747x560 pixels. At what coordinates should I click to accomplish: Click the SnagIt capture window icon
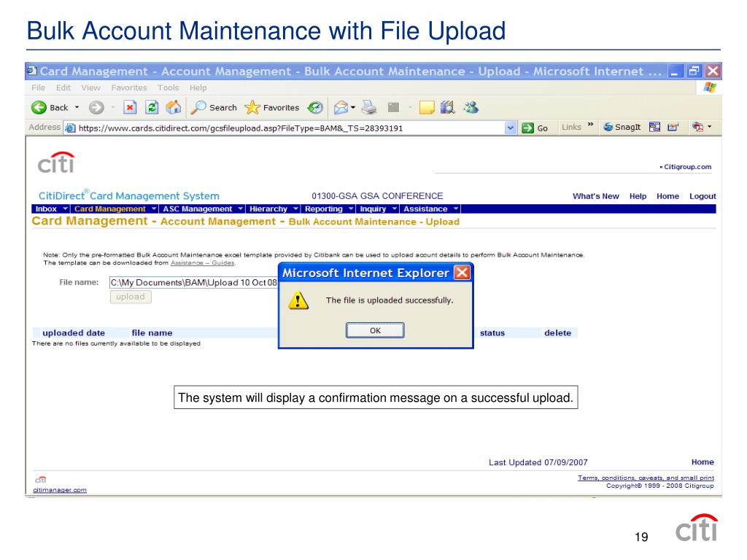coord(654,127)
